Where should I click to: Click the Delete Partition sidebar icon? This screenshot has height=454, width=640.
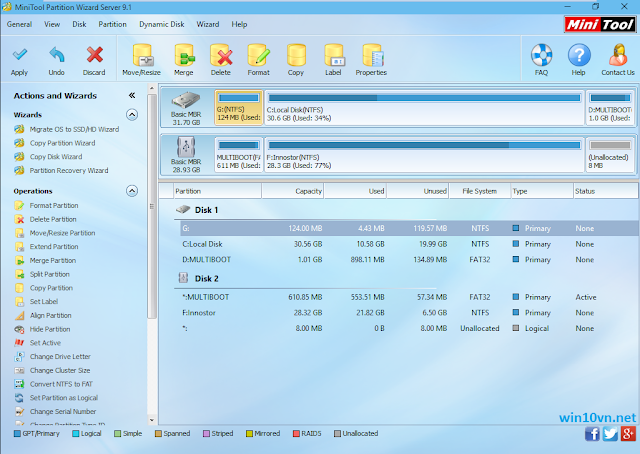19,220
